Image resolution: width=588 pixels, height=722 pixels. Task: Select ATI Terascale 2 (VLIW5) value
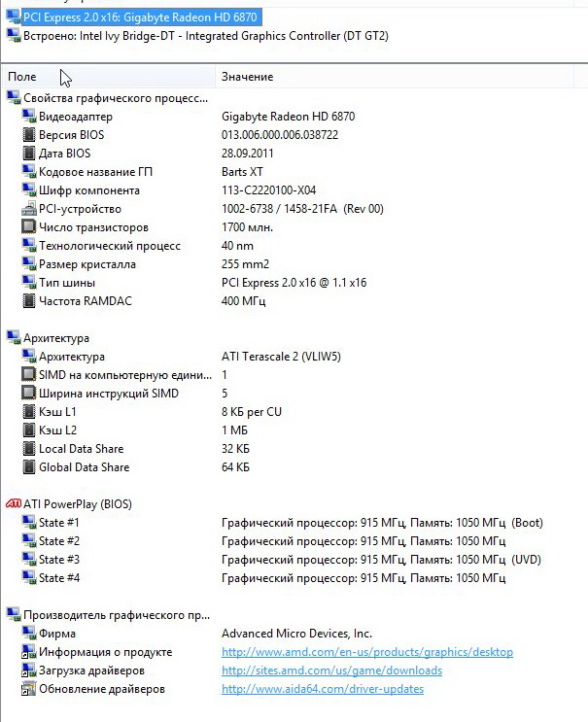[x=281, y=356]
